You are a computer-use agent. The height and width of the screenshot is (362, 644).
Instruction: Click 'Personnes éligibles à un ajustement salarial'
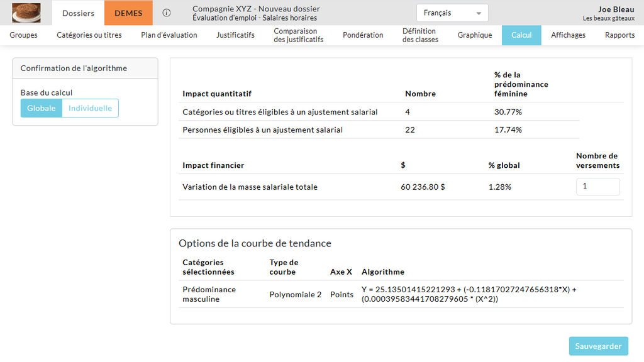tap(262, 129)
